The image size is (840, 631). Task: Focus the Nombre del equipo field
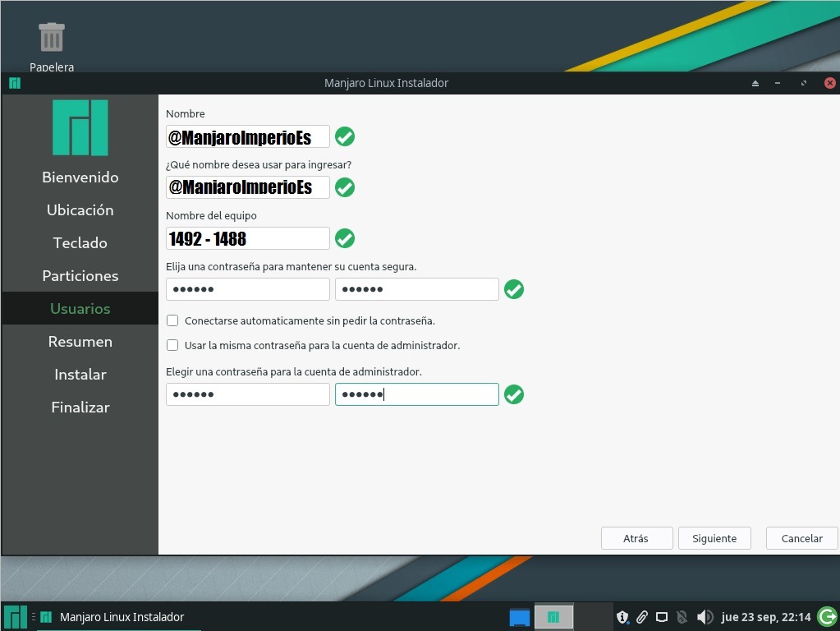click(247, 238)
